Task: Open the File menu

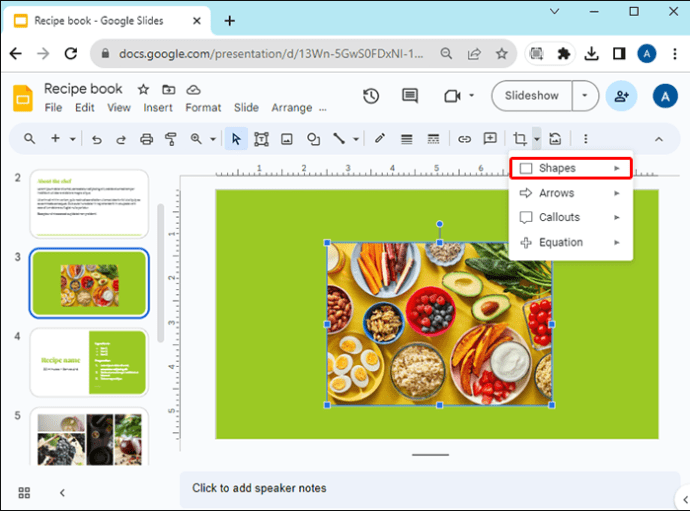Action: click(x=53, y=108)
